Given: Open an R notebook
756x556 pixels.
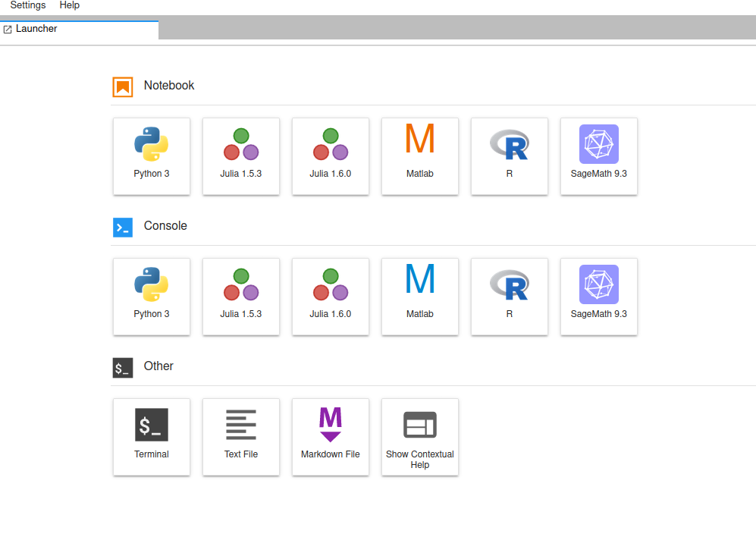Looking at the screenshot, I should (x=509, y=156).
